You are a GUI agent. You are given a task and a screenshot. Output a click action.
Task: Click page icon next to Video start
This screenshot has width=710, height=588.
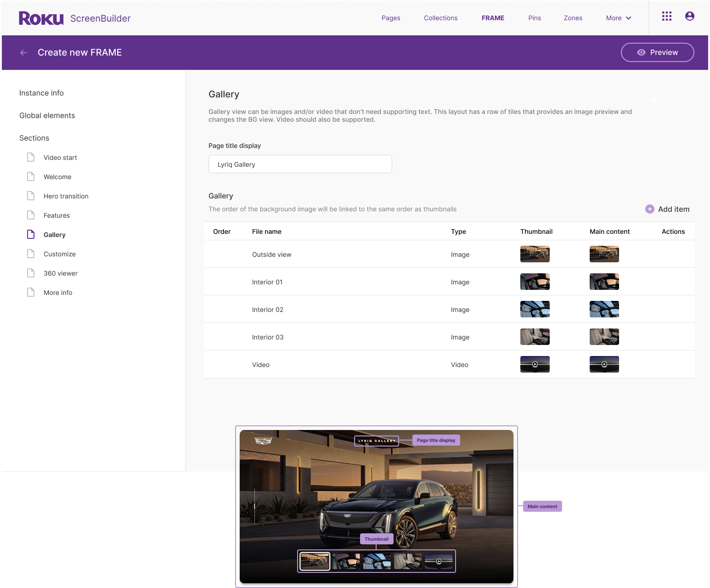tap(31, 157)
